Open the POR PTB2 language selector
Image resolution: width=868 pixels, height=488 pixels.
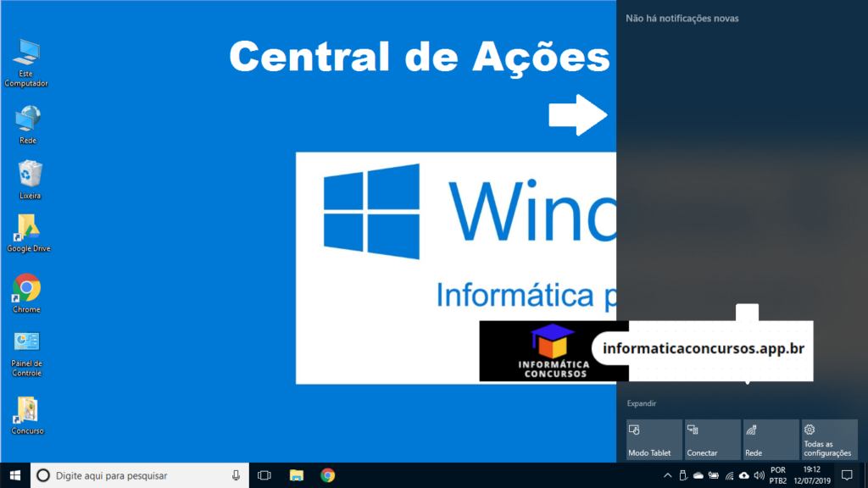[778, 475]
